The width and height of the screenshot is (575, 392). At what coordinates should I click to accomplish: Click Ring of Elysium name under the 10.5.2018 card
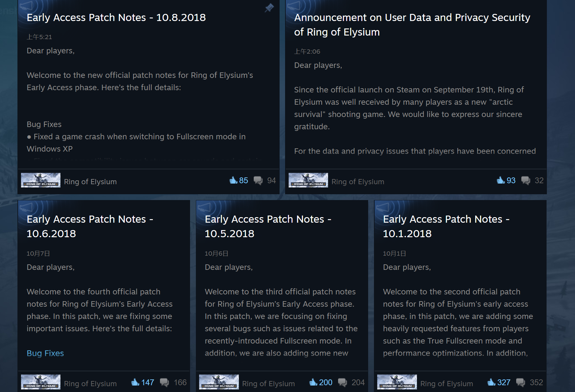tap(268, 384)
